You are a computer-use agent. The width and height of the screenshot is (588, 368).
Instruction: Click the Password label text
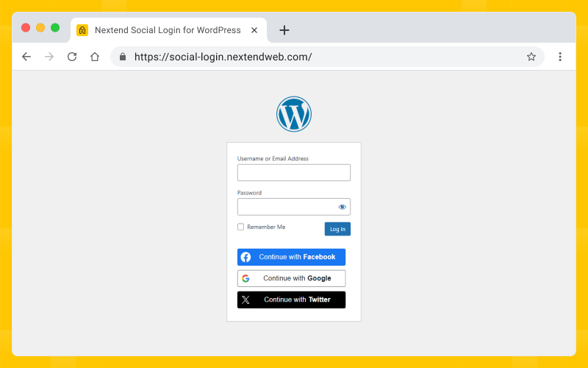[x=249, y=193]
